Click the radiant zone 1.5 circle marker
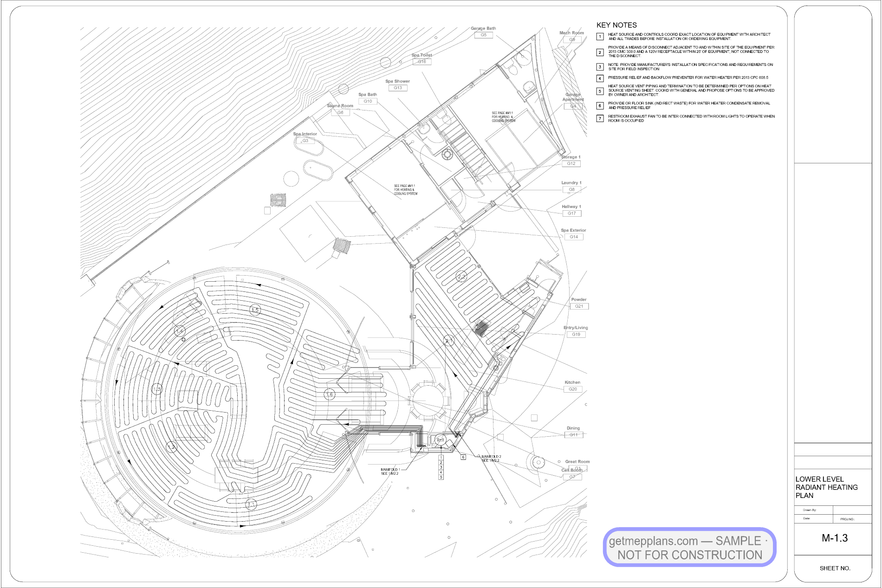 tap(255, 310)
